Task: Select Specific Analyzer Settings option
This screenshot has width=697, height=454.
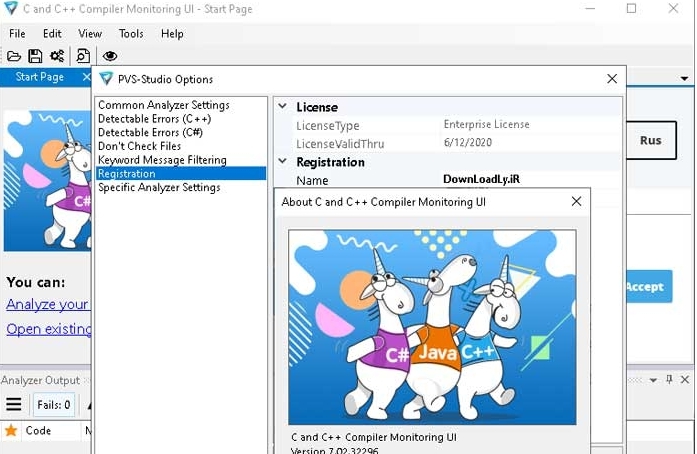Action: [159, 187]
